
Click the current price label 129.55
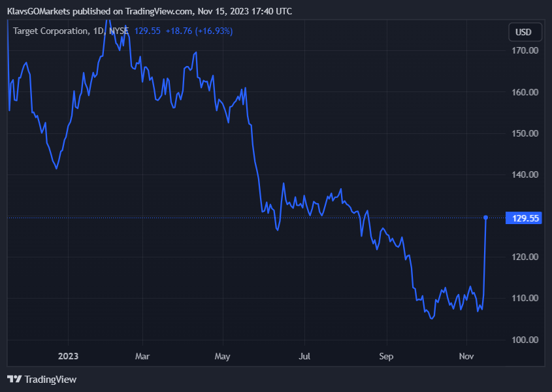[x=523, y=218]
